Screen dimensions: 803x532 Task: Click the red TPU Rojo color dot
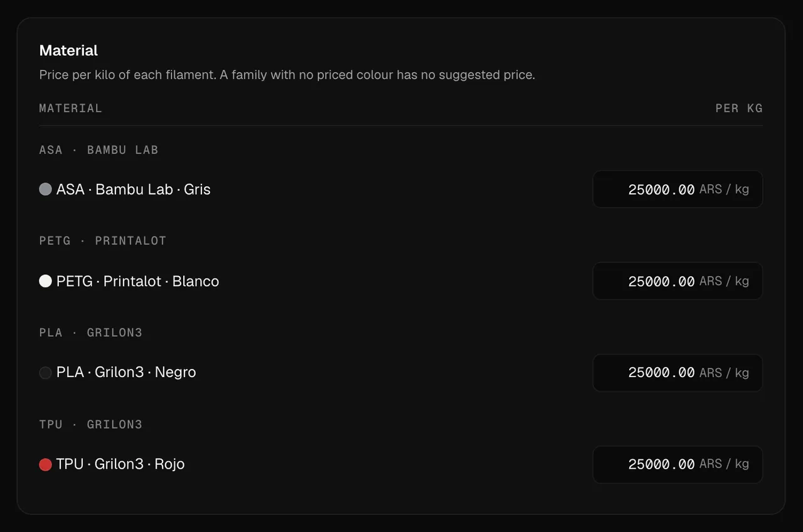click(x=45, y=464)
